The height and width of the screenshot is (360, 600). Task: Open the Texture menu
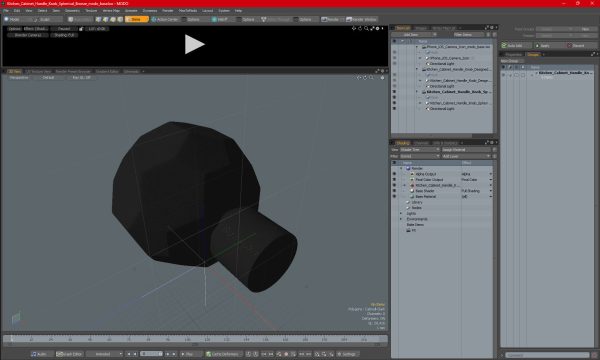point(91,11)
